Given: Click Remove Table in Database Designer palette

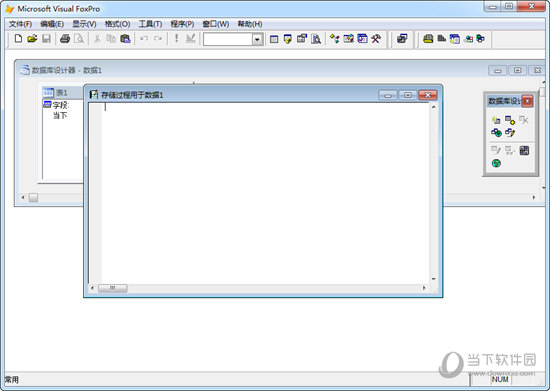Looking at the screenshot, I should tap(524, 120).
